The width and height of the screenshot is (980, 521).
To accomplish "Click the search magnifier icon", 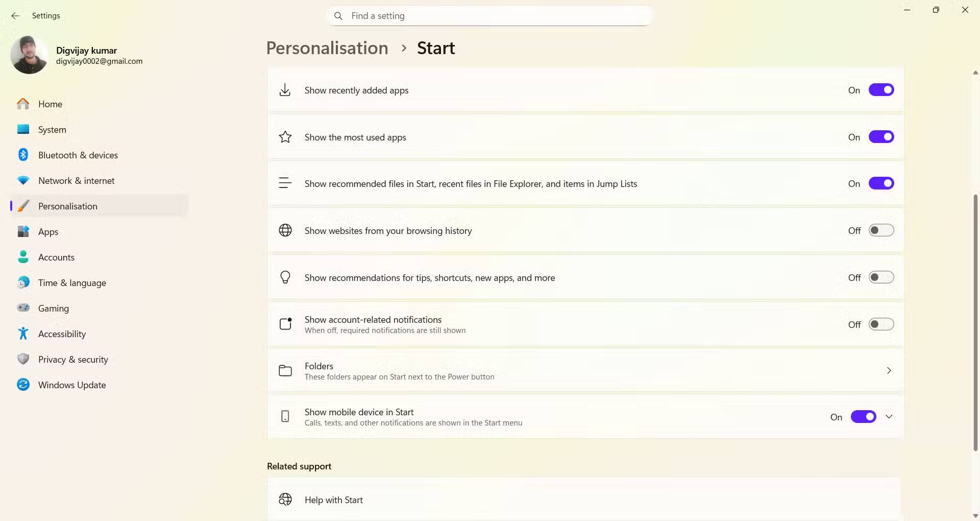I will [338, 16].
